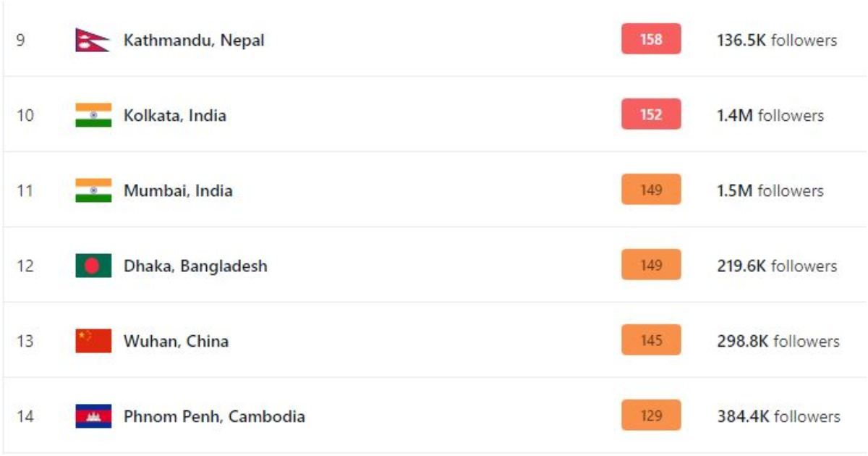Click the orange 145 AQI badge

(651, 340)
